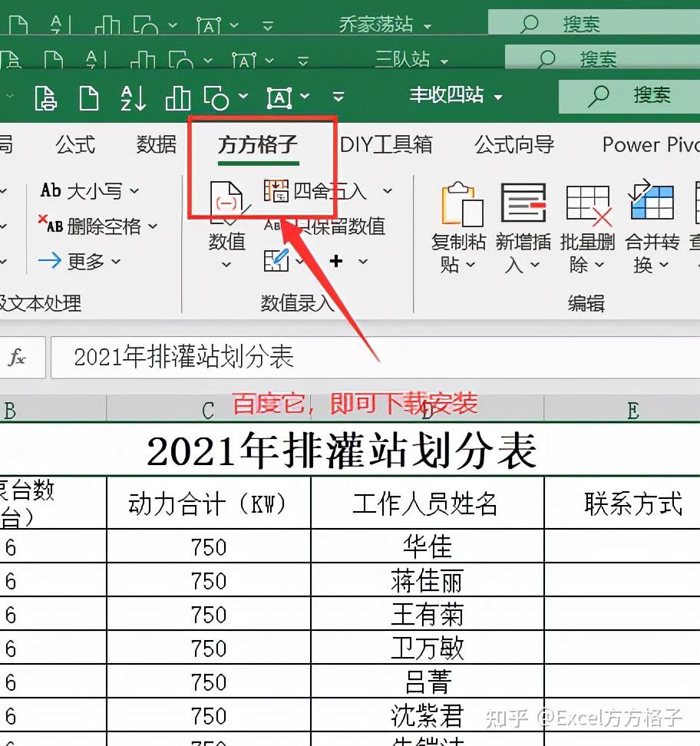
Task: Click shapes icon in 乔家荡站 window
Action: click(x=145, y=25)
